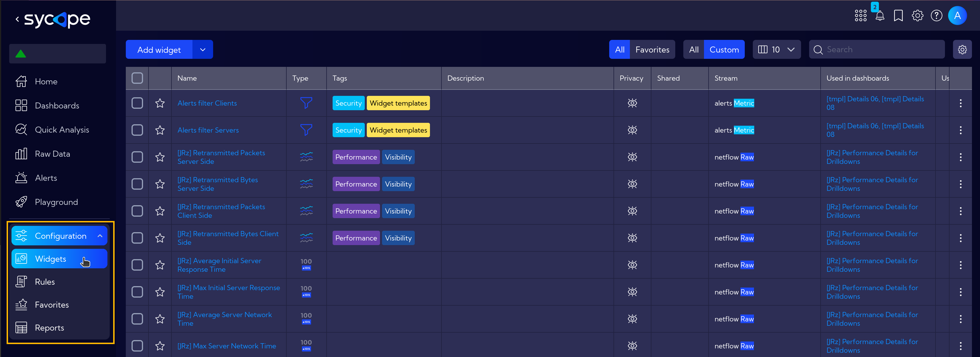This screenshot has width=980, height=357.
Task: Open Alerts filter Clients widget link
Action: 207,103
